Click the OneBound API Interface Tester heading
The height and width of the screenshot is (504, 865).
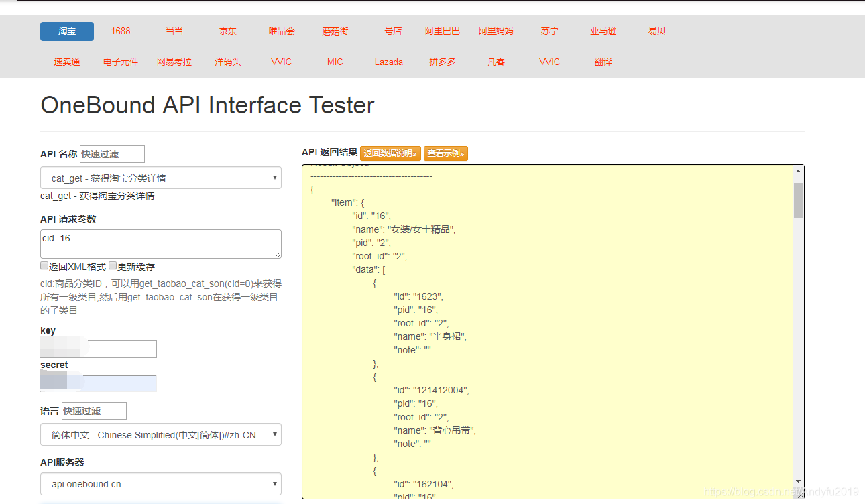tap(207, 105)
